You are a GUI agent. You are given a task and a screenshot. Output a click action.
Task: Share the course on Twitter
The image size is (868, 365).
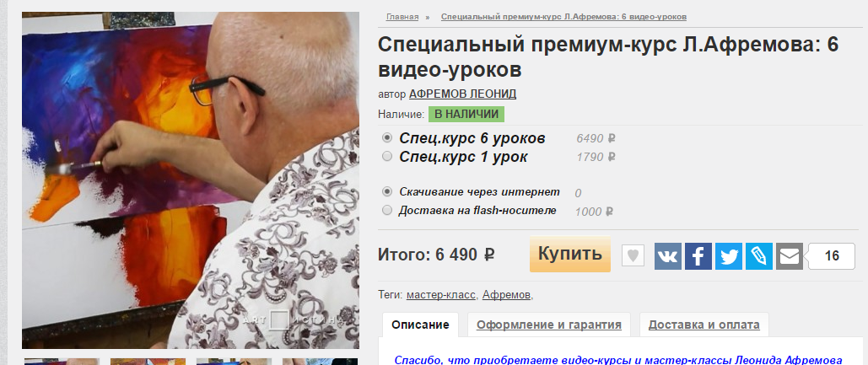(x=729, y=256)
